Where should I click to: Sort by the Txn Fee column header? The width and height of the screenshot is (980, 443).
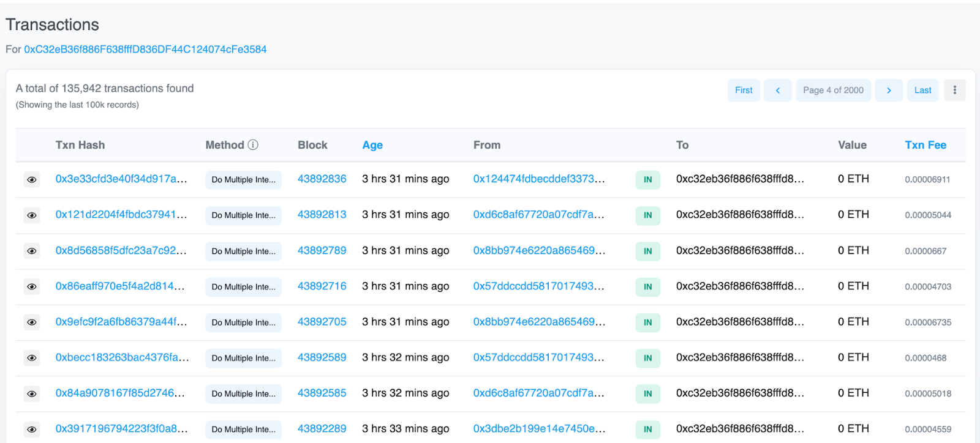click(925, 145)
